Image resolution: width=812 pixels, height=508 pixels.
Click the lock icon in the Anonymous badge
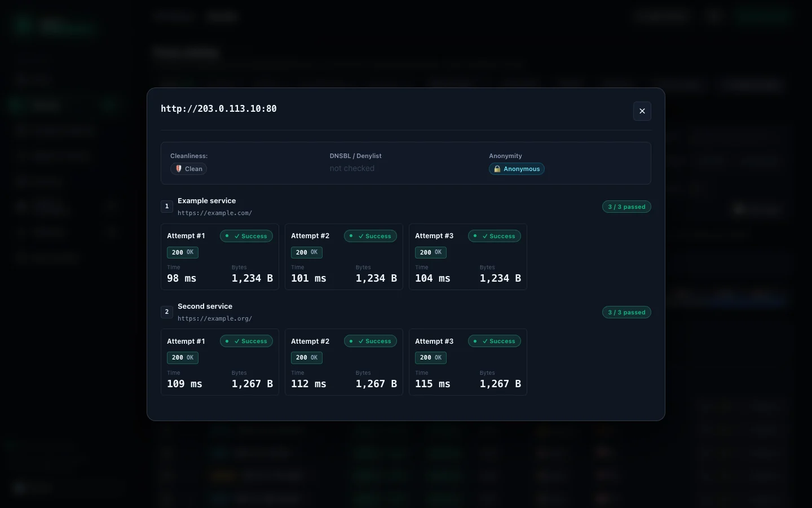[x=497, y=169]
